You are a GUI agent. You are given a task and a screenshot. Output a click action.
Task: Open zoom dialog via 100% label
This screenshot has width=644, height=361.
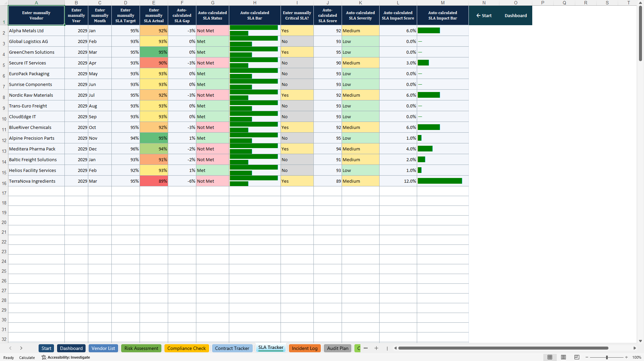[x=637, y=357]
